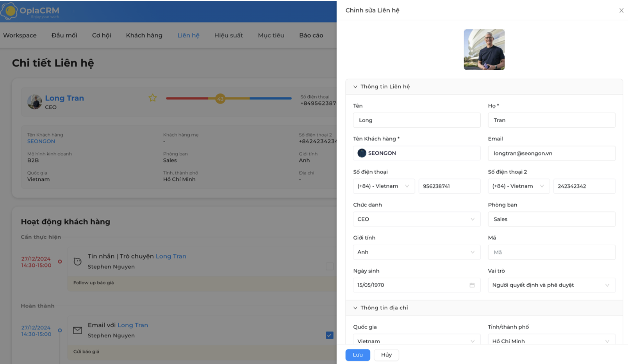This screenshot has height=364, width=628.
Task: Click the score marker 43 on progress bar
Action: pos(220,99)
